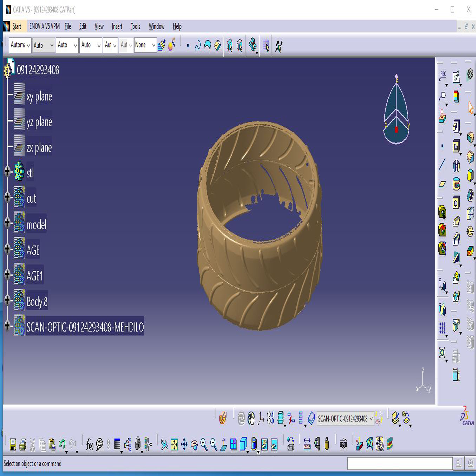
Task: Click the Normal View icon
Action: pyautogui.click(x=224, y=444)
